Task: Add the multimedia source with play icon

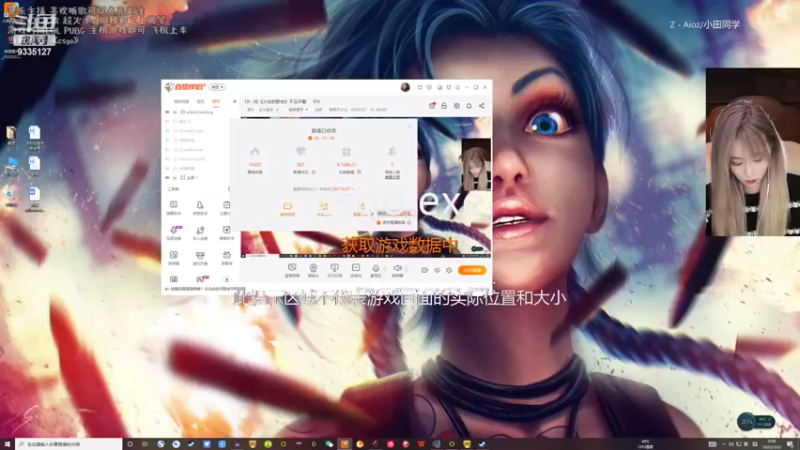Action: click(x=356, y=270)
